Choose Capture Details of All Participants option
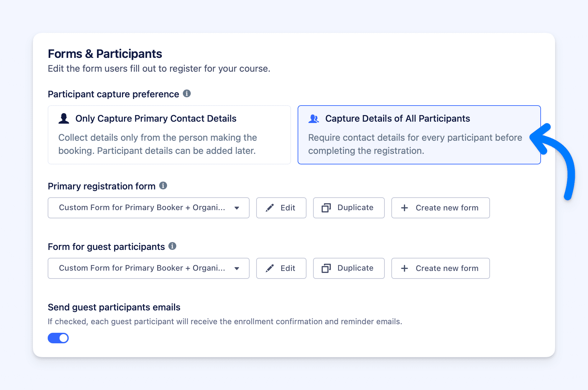The width and height of the screenshot is (588, 390). (419, 135)
